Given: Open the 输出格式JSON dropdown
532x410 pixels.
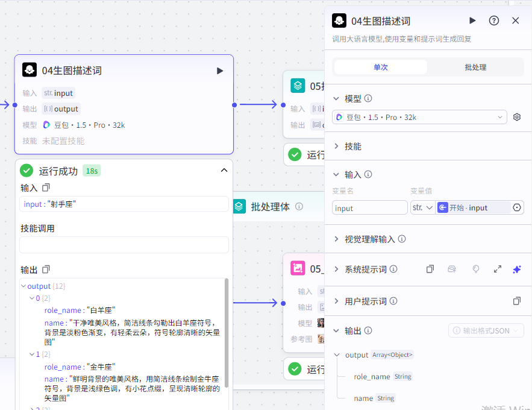Looking at the screenshot, I should pyautogui.click(x=486, y=330).
